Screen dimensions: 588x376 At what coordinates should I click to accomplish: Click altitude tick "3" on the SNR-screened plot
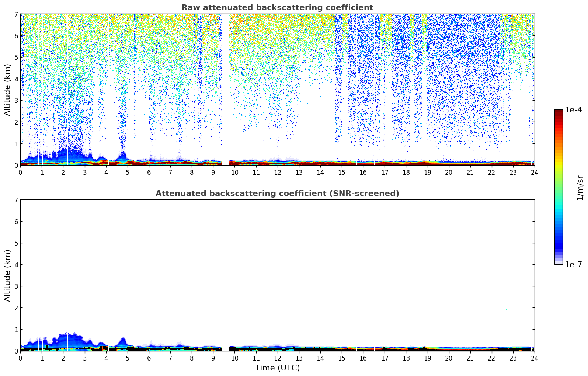(16, 286)
